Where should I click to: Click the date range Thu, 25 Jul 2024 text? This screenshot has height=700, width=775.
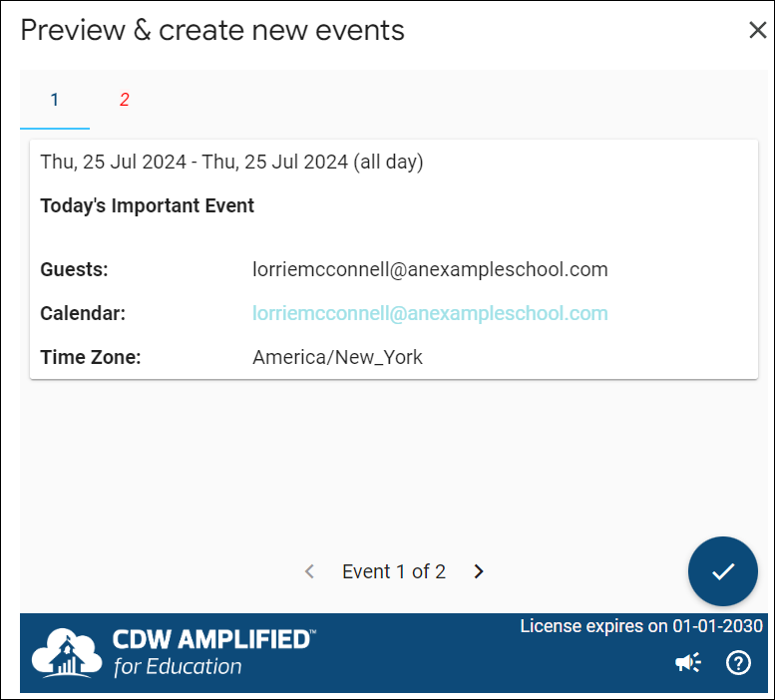click(231, 162)
